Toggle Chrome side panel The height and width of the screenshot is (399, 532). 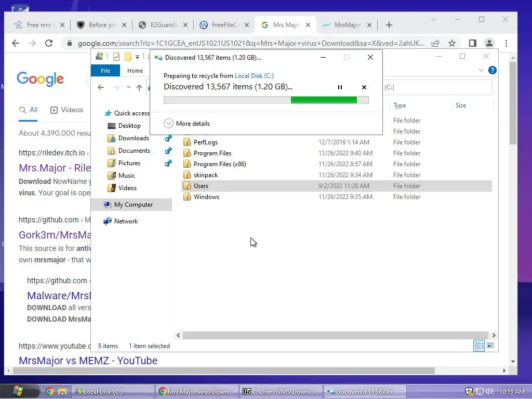pos(473,43)
